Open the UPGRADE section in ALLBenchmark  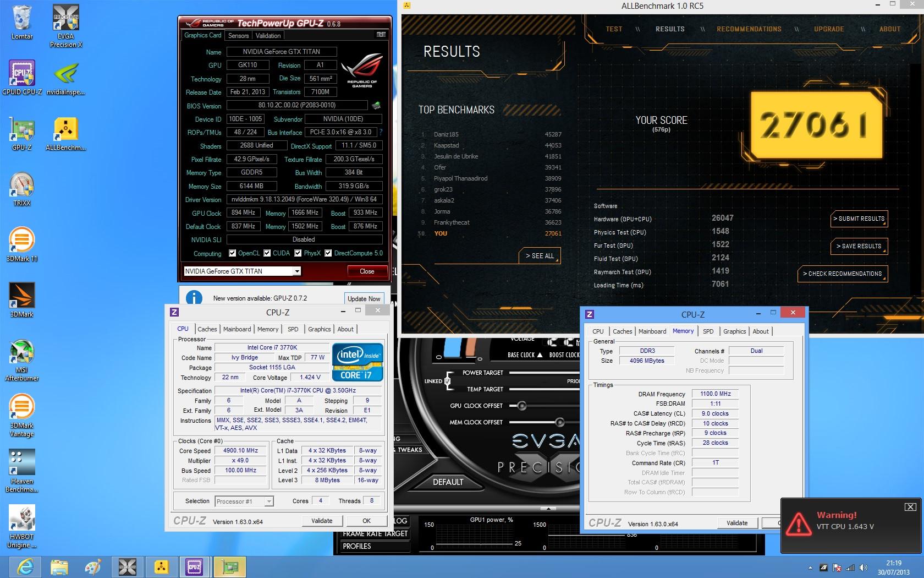(x=829, y=29)
